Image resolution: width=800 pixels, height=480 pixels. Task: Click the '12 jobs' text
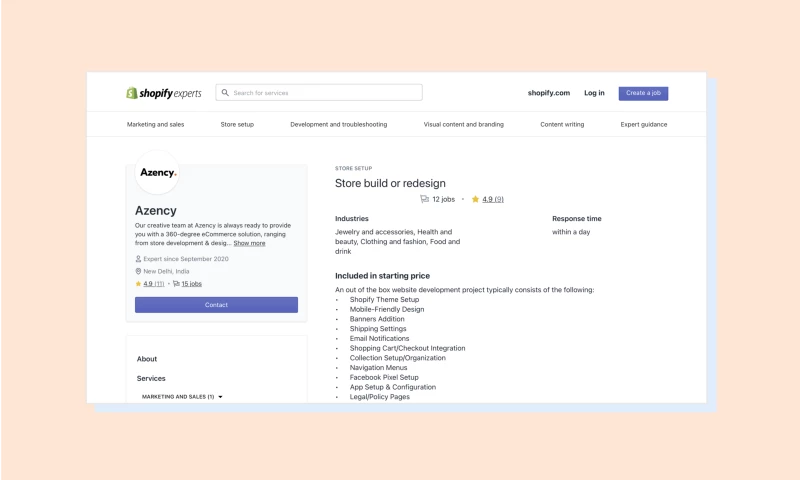point(443,199)
